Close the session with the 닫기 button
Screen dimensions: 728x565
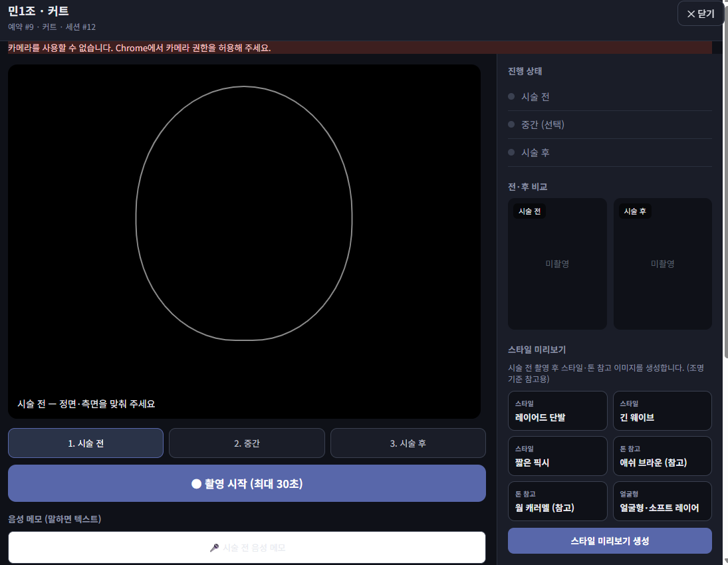coord(700,13)
